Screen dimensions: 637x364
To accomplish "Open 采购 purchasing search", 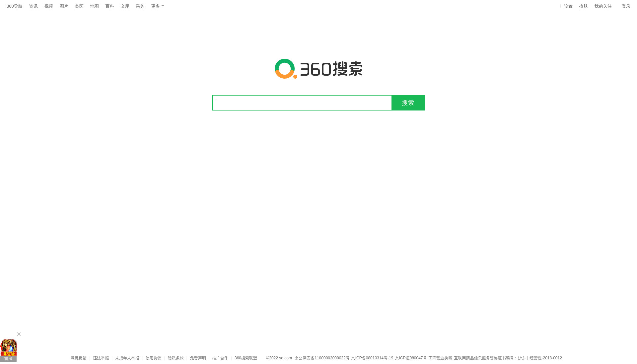I will point(140,6).
